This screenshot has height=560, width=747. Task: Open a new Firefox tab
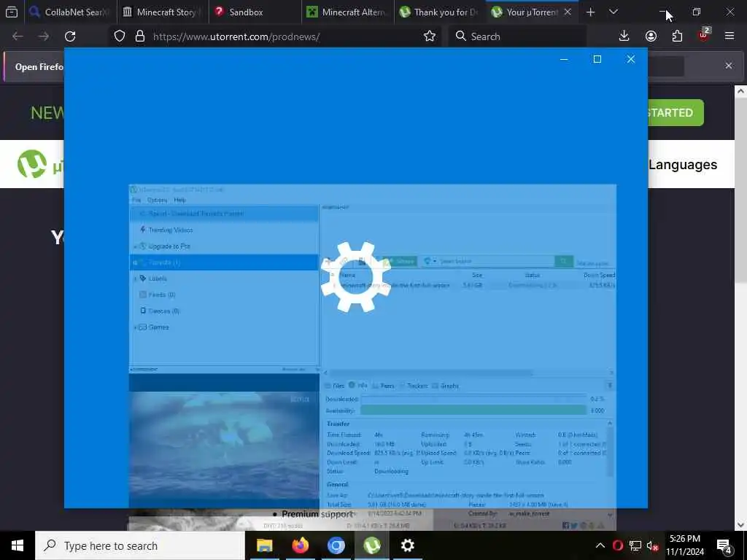click(x=590, y=12)
